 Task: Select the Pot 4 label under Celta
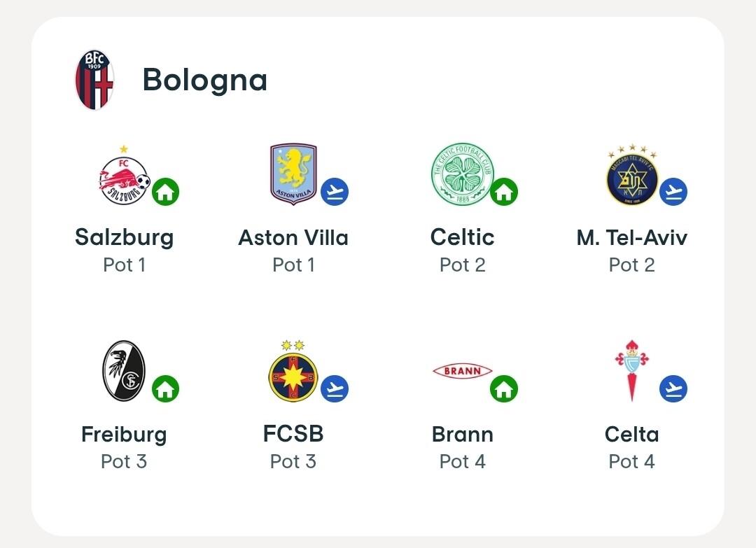631,462
